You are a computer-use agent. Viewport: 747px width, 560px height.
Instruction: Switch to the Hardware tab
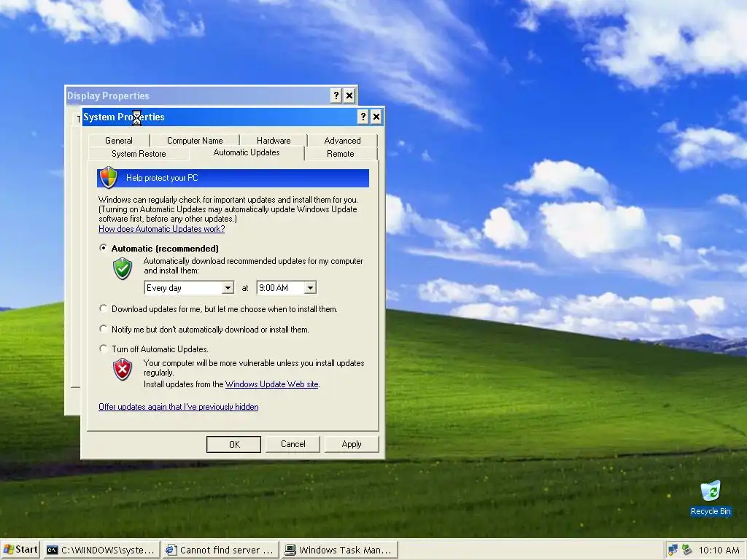(274, 141)
